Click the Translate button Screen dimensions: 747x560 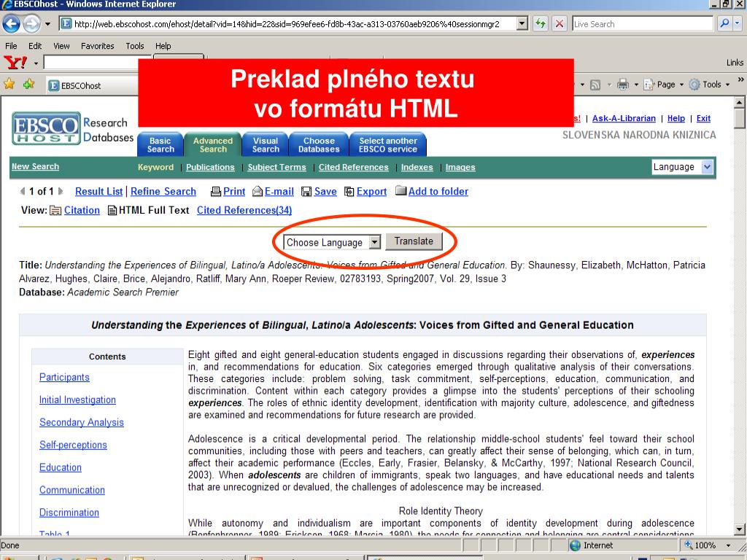click(x=414, y=241)
